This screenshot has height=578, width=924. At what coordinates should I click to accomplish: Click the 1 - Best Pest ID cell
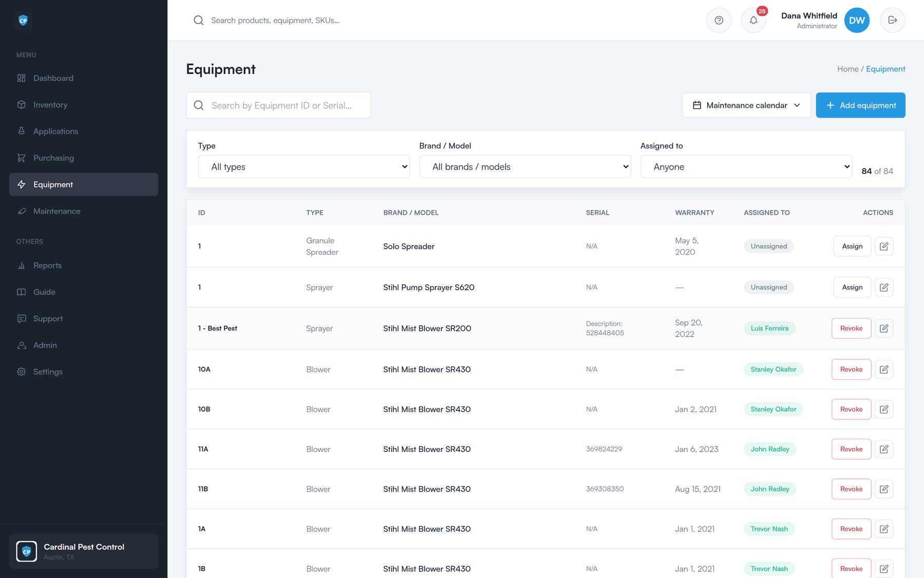[x=218, y=328]
